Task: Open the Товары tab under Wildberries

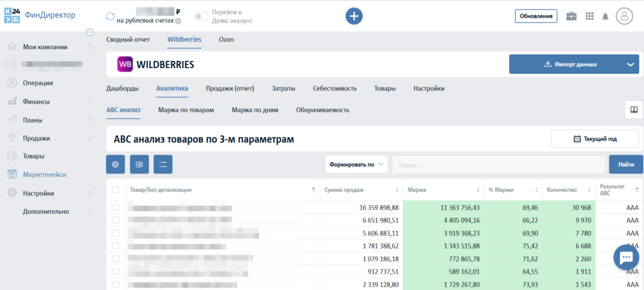Action: (385, 88)
